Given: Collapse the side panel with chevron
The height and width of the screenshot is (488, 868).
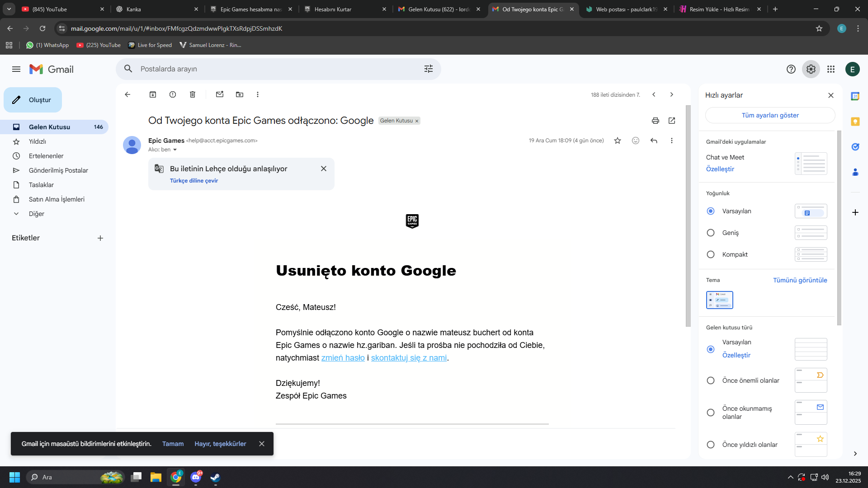Looking at the screenshot, I should coord(855,454).
